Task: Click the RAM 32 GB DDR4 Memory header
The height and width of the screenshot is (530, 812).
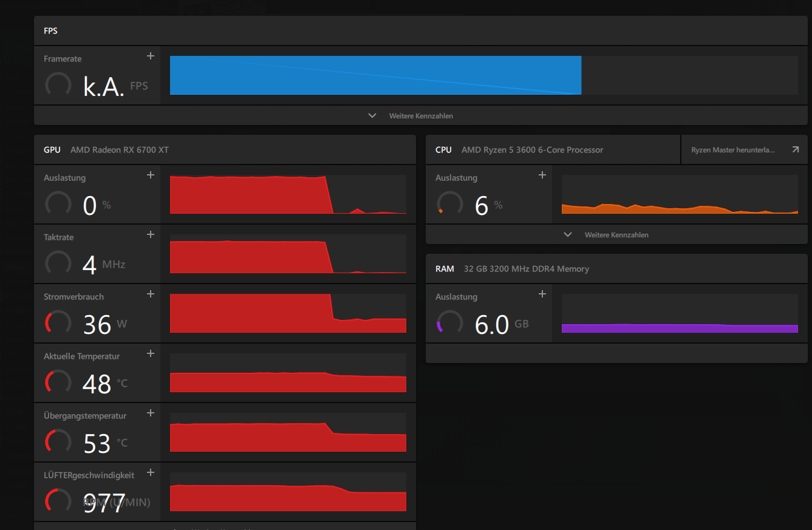Action: (616, 269)
